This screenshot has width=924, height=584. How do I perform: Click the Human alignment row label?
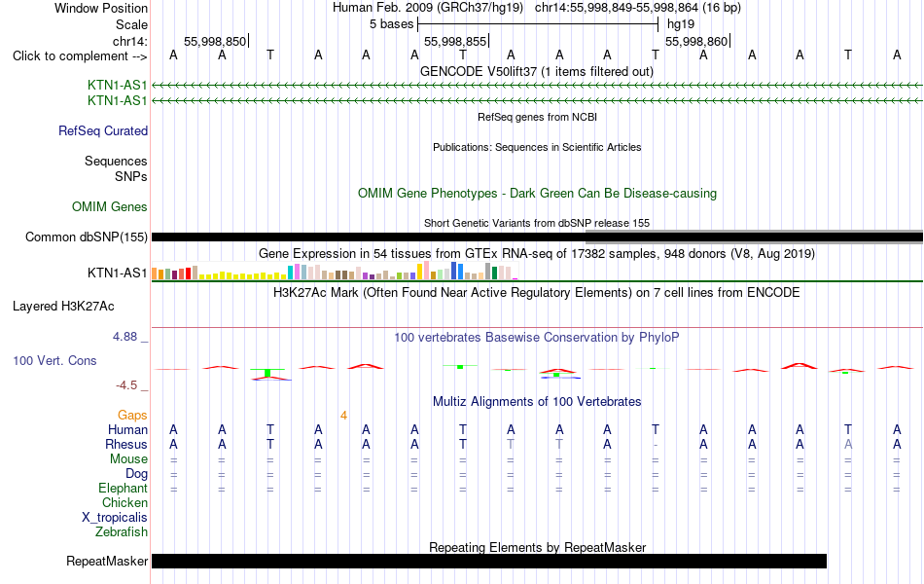[127, 429]
